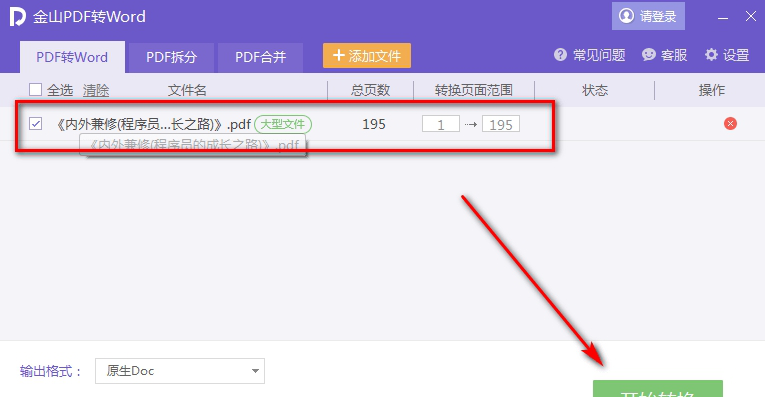Click the 操作 column header
765x412 pixels.
coord(711,90)
